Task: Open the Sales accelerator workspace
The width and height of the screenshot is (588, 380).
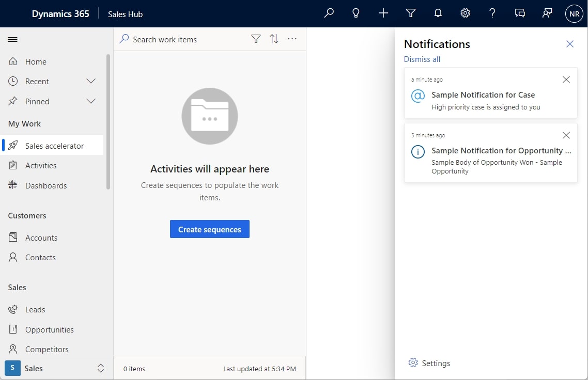Action: point(54,145)
